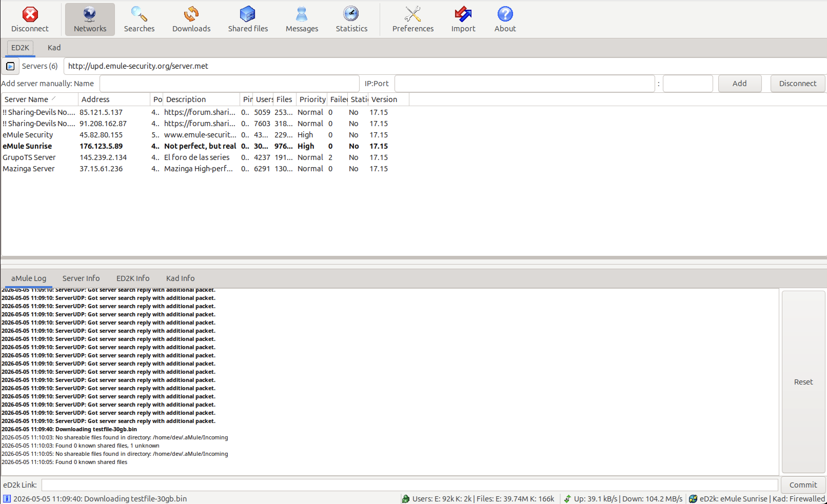Click the Users/Files count status text
Viewport: 827px width, 504px height.
point(483,499)
